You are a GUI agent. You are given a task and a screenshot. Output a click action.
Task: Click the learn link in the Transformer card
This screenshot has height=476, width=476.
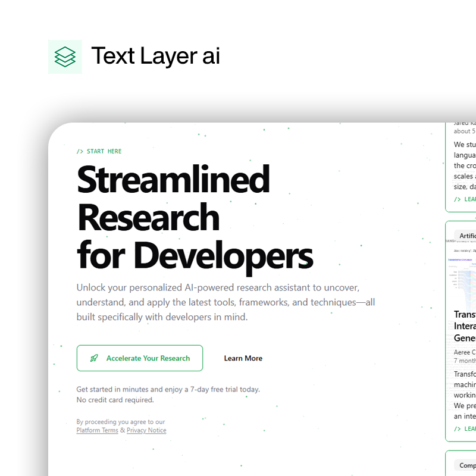(465, 428)
